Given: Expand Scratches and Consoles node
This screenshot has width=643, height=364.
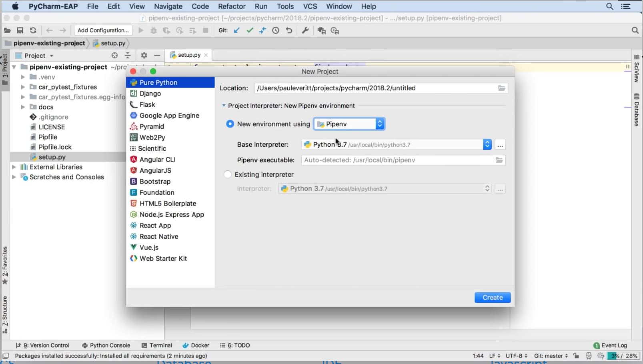Looking at the screenshot, I should click(x=14, y=177).
